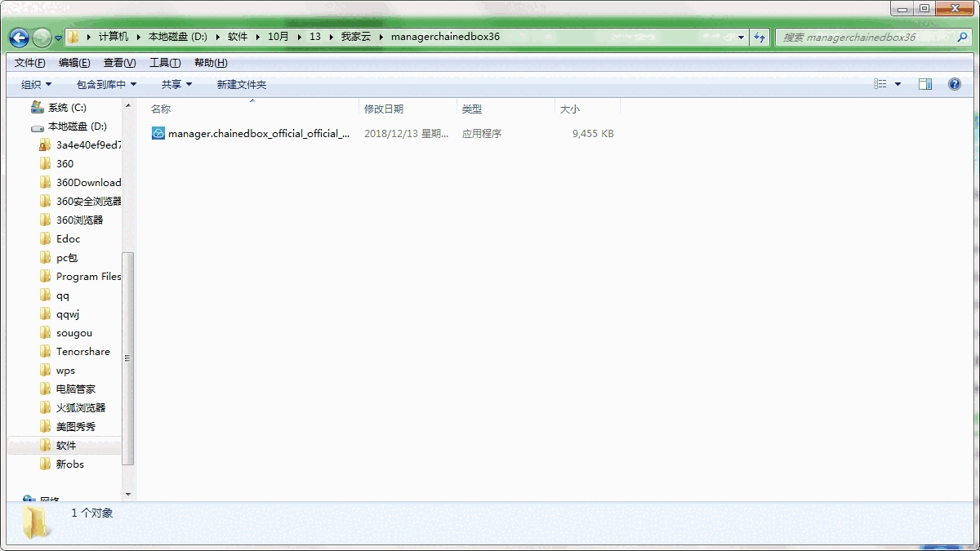Open the 3a4e40ef9ed7 locked folder
Image resolution: width=980 pixels, height=551 pixels.
(x=88, y=145)
